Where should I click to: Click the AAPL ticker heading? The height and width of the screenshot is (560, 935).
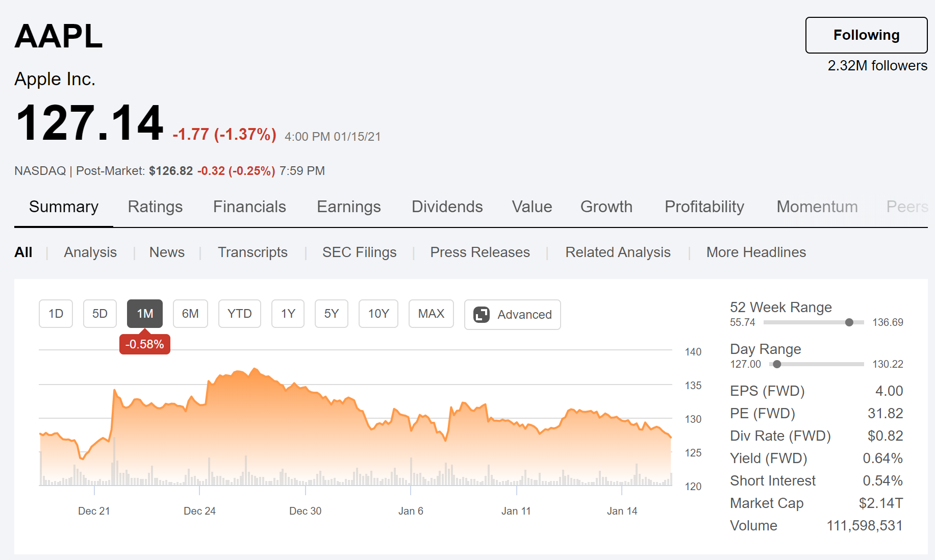59,36
